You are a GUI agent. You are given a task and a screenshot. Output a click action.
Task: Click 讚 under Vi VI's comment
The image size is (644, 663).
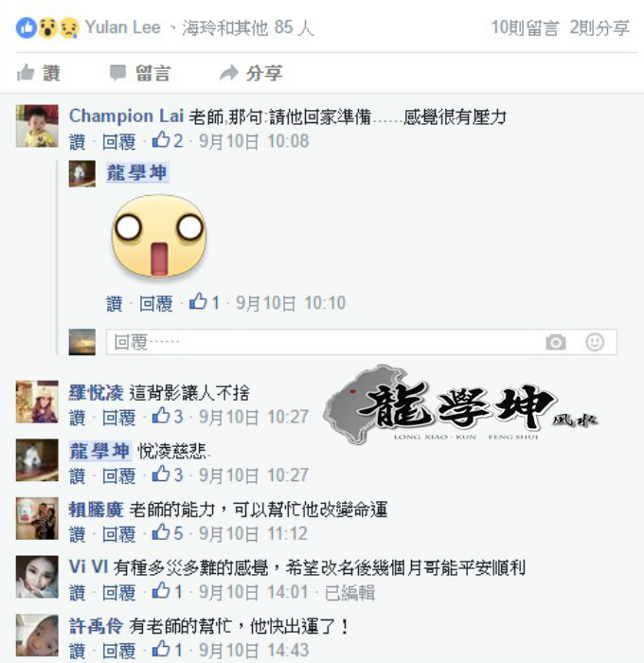click(x=77, y=592)
